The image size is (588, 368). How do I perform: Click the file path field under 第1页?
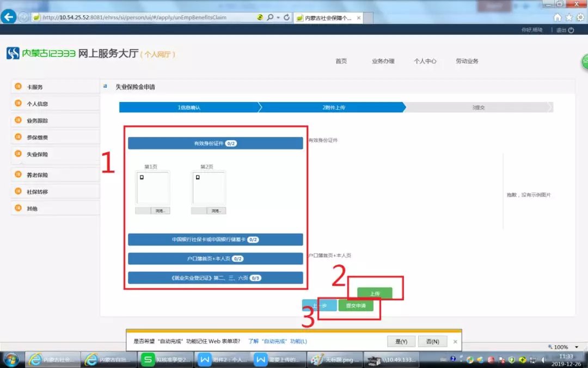tap(143, 210)
